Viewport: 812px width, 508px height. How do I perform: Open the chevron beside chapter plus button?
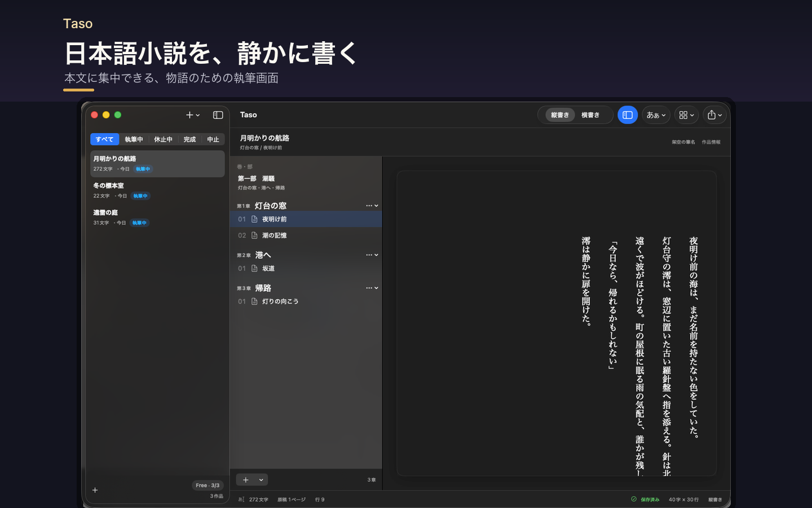point(261,480)
